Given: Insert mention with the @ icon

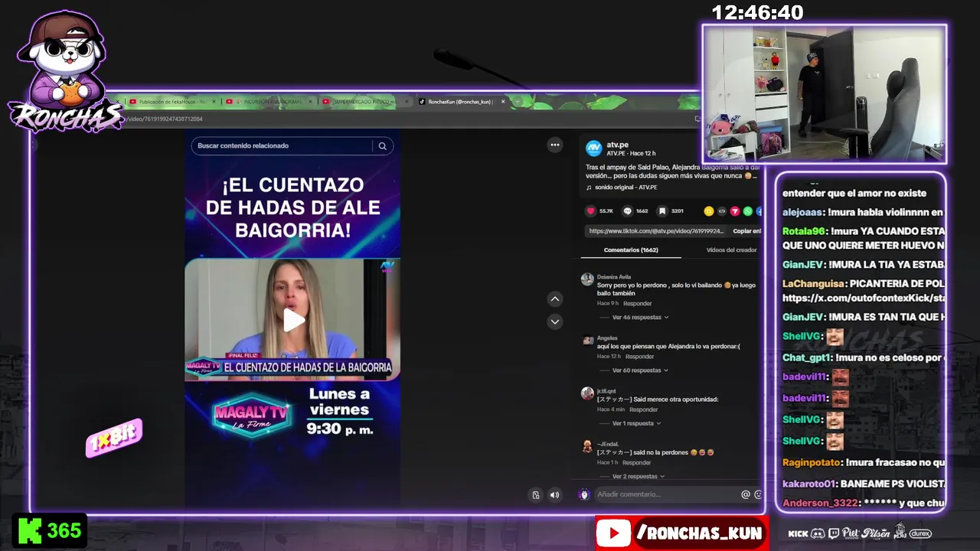Looking at the screenshot, I should coord(746,494).
